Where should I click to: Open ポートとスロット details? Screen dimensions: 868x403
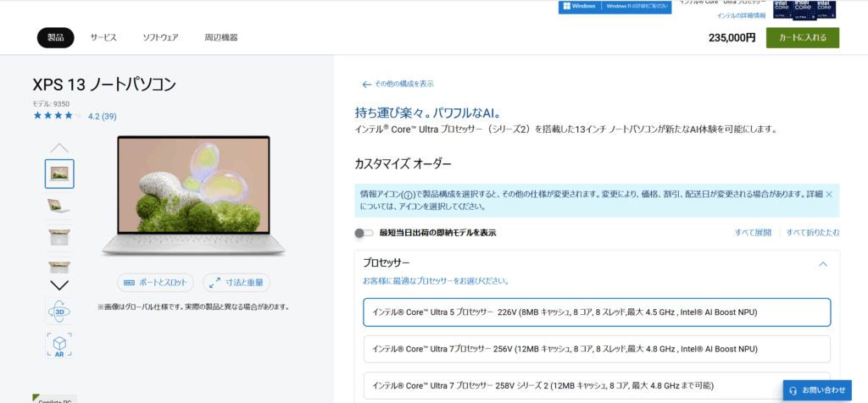156,283
